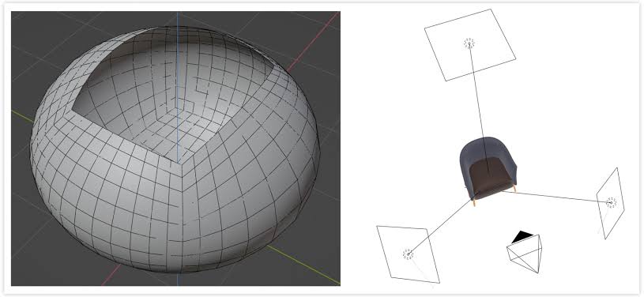Click the blue Z axis line above the sphere
The image size is (644, 297).
[x=178, y=19]
